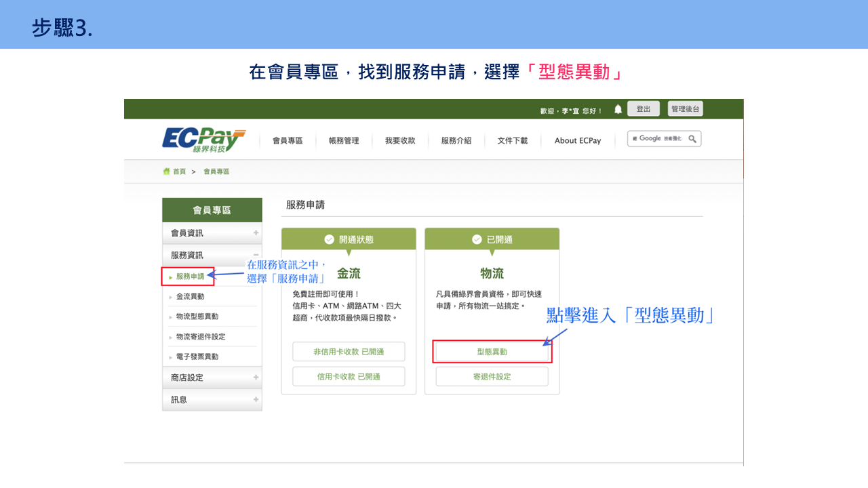Open 管理後台 from the top bar
The image size is (868, 488).
point(686,109)
